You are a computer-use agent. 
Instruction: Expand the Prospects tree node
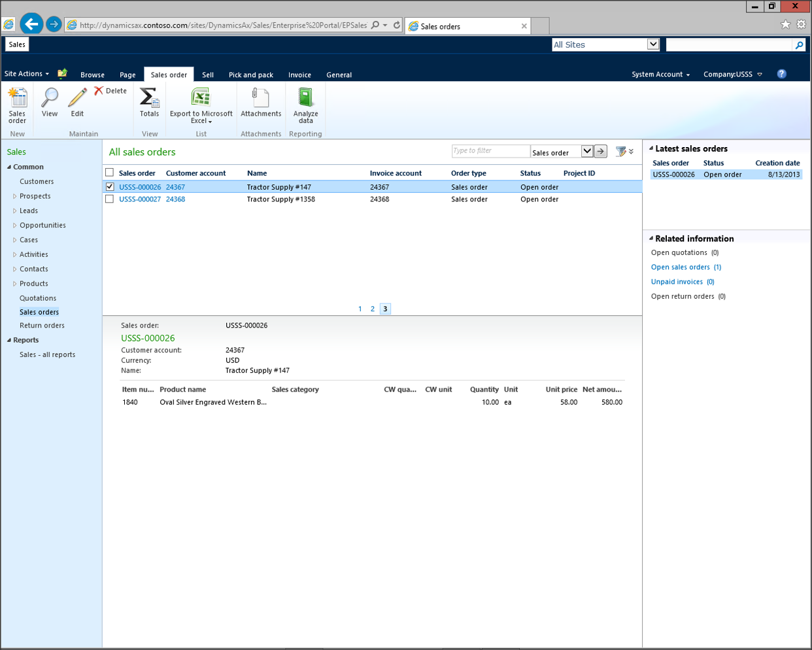point(15,196)
